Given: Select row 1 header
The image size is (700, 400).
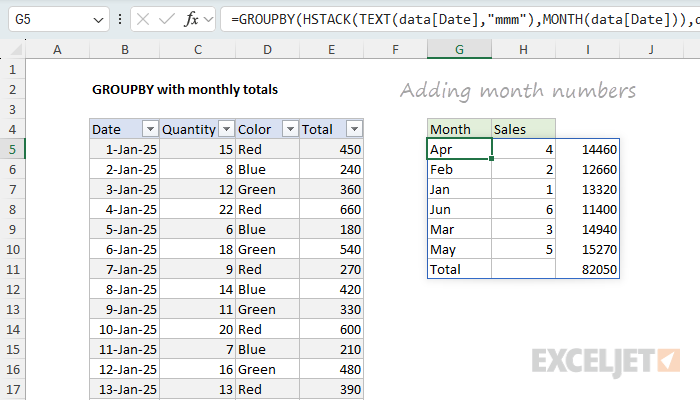Looking at the screenshot, I should (x=12, y=70).
